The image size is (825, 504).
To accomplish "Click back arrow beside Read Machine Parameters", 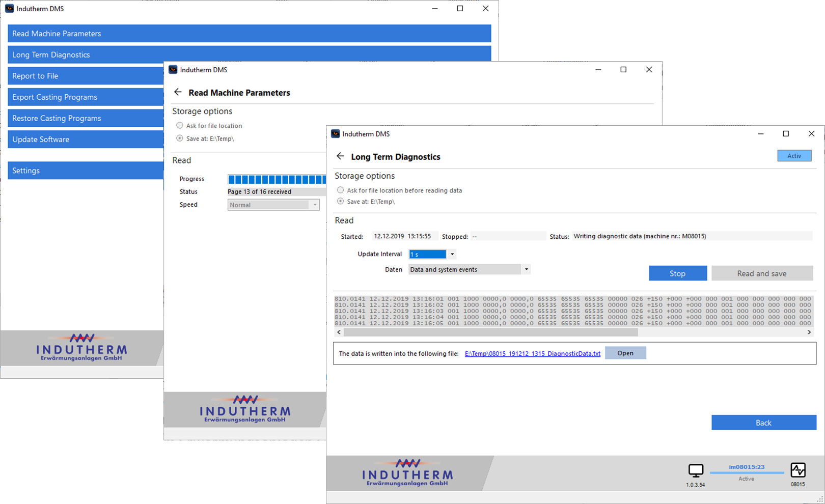I will pos(178,92).
